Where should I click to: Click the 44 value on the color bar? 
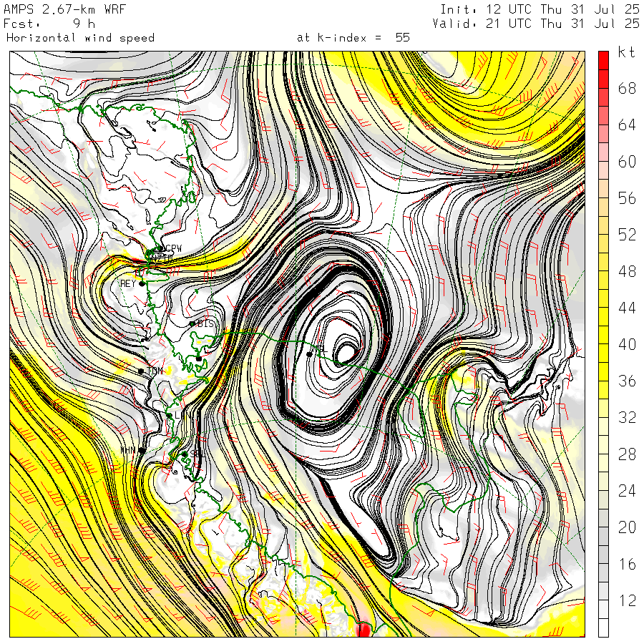627,308
